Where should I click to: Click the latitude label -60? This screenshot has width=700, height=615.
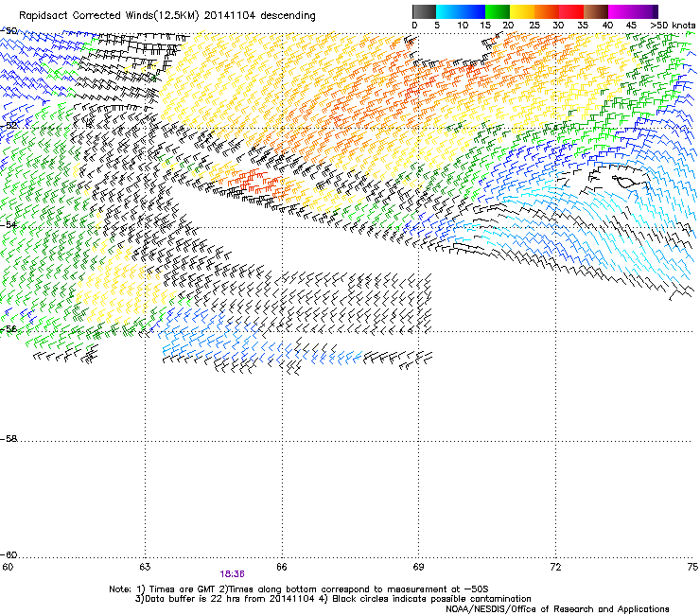tap(9, 554)
